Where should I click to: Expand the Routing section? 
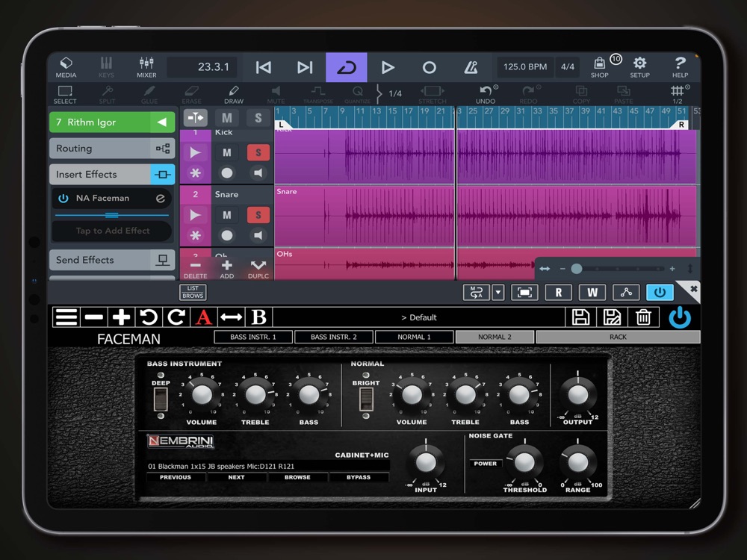pos(112,148)
